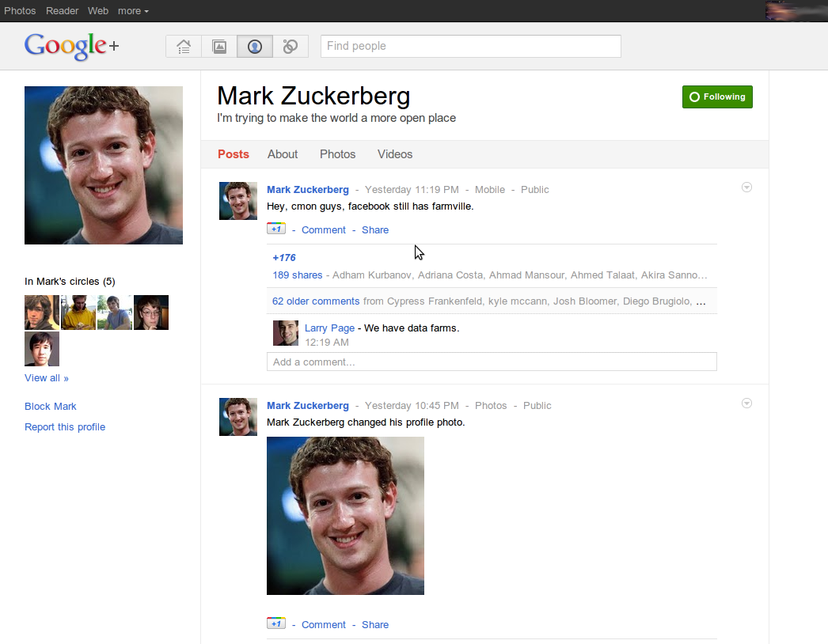Open Reader in the top bar
Viewport: 828px width, 644px height.
(x=62, y=10)
